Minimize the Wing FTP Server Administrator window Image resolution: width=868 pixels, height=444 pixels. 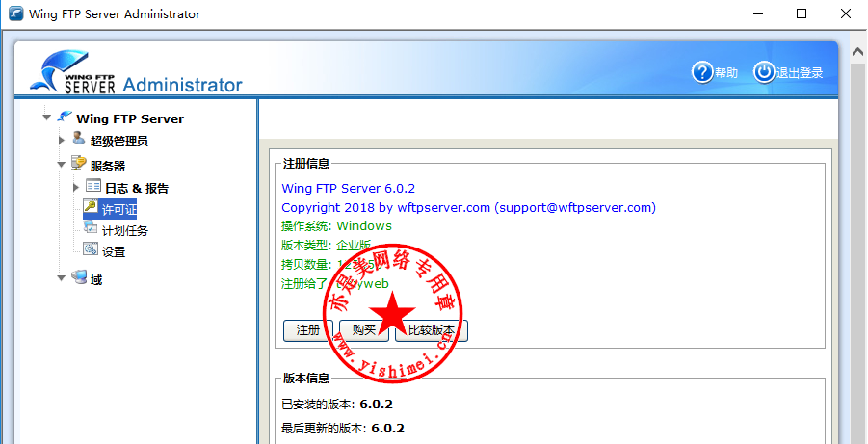[x=758, y=13]
